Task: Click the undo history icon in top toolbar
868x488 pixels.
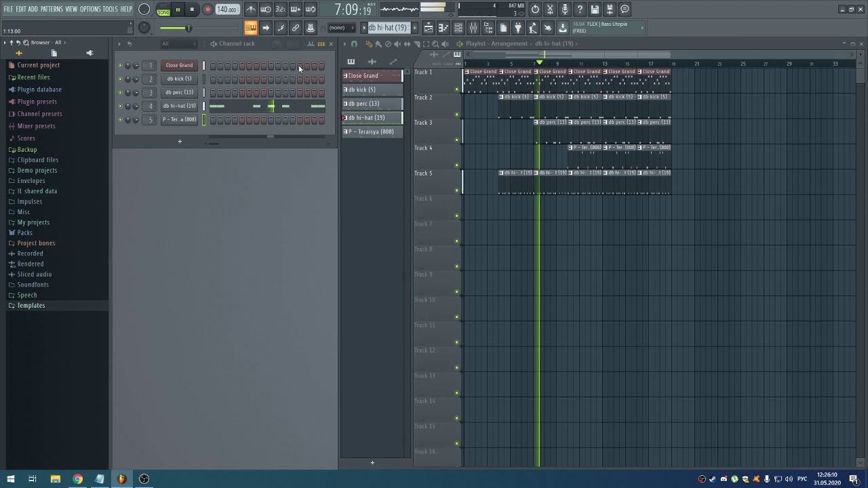Action: tap(535, 9)
